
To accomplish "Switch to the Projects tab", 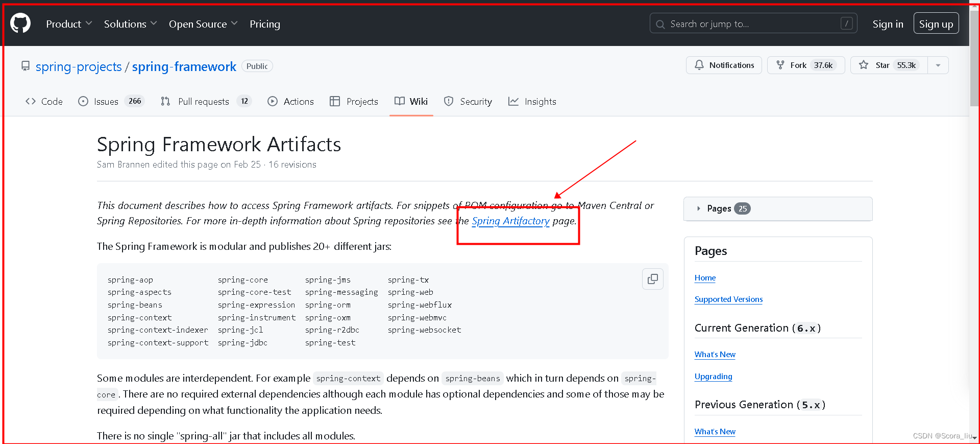I will pos(354,101).
